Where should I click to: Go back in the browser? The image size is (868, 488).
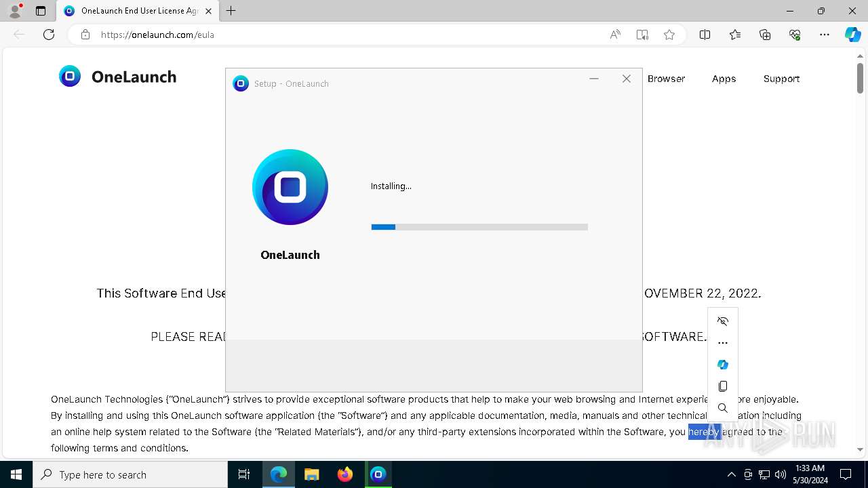(x=19, y=35)
